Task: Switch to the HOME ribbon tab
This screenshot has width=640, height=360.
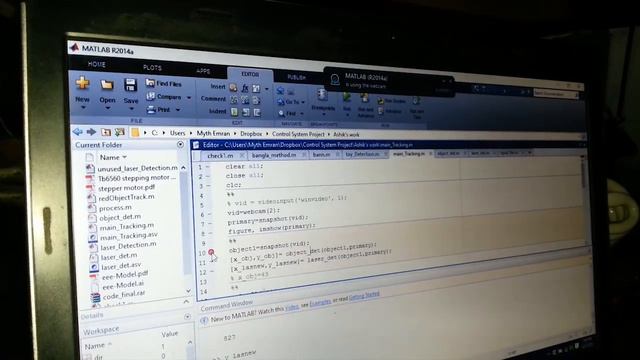Action: click(97, 64)
